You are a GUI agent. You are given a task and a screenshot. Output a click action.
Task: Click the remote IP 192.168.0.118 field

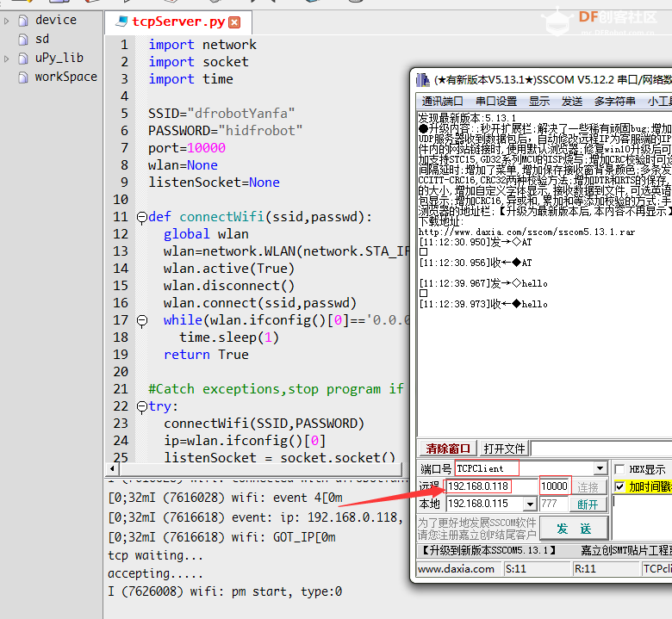click(491, 486)
